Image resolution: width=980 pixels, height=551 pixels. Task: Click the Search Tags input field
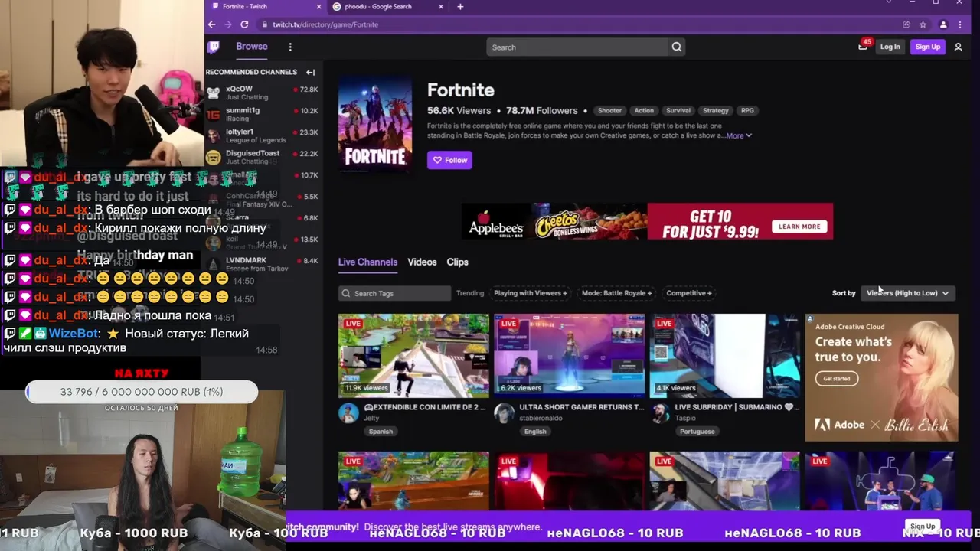[x=394, y=293]
